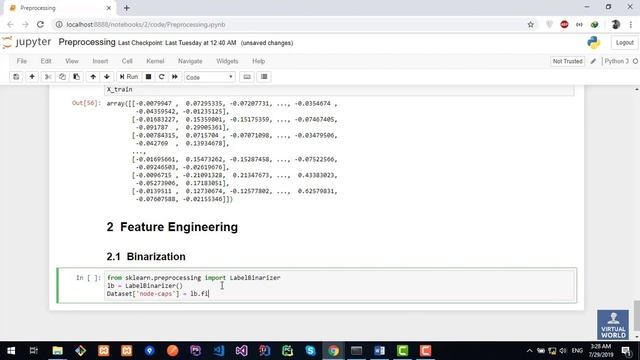Open the View menu

point(72,61)
